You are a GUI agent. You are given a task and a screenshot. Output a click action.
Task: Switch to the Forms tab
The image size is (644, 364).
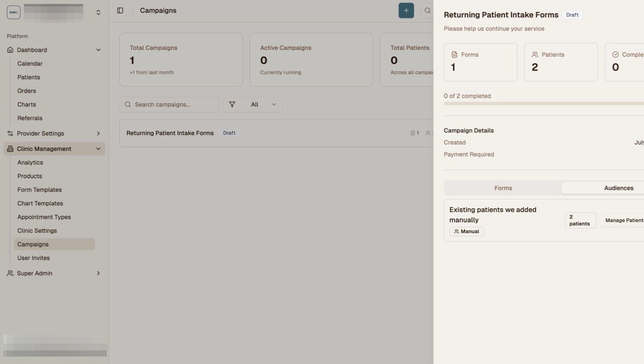coord(503,188)
